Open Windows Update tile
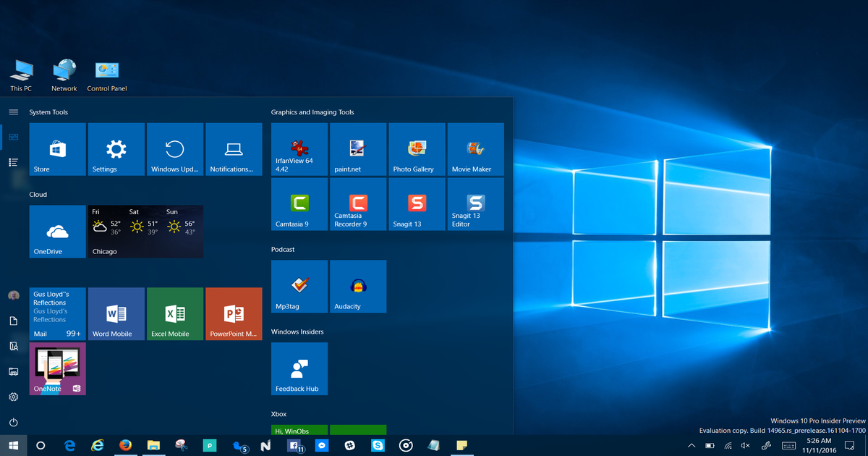The height and width of the screenshot is (456, 868). point(174,149)
